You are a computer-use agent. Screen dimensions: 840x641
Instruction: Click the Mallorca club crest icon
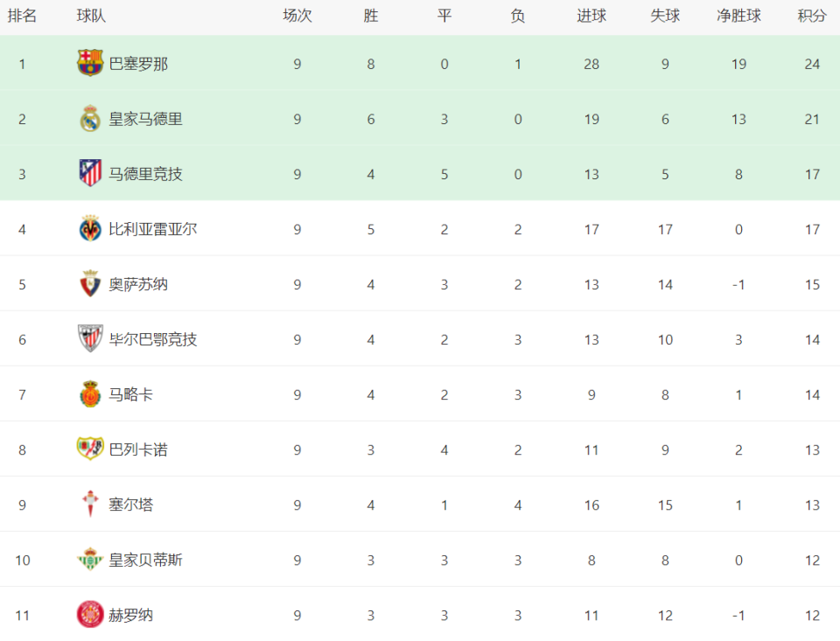[90, 394]
